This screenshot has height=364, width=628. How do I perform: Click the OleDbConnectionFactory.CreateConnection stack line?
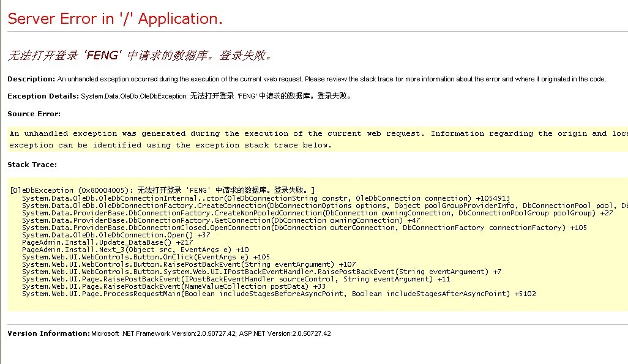(x=306, y=206)
